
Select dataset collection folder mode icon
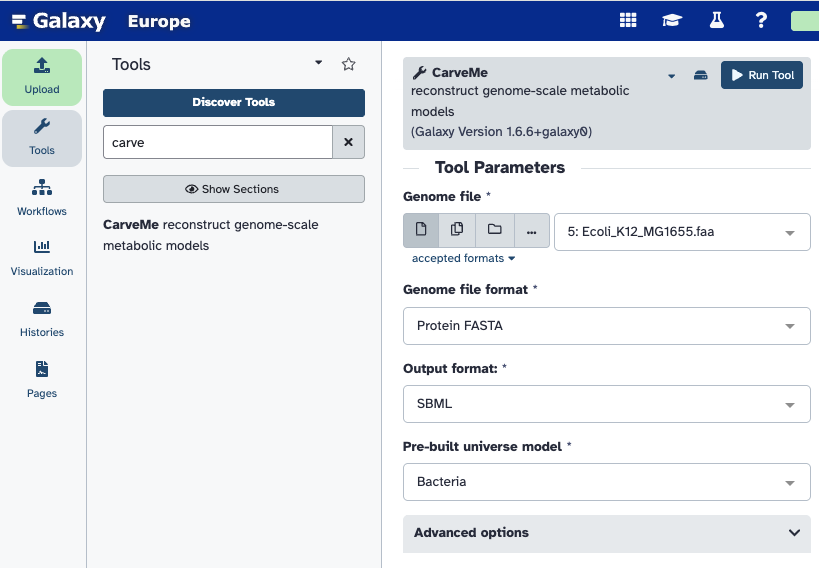click(x=495, y=230)
